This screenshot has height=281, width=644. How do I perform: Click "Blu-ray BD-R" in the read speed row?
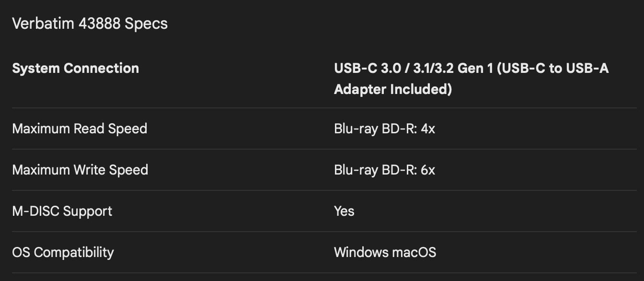375,129
